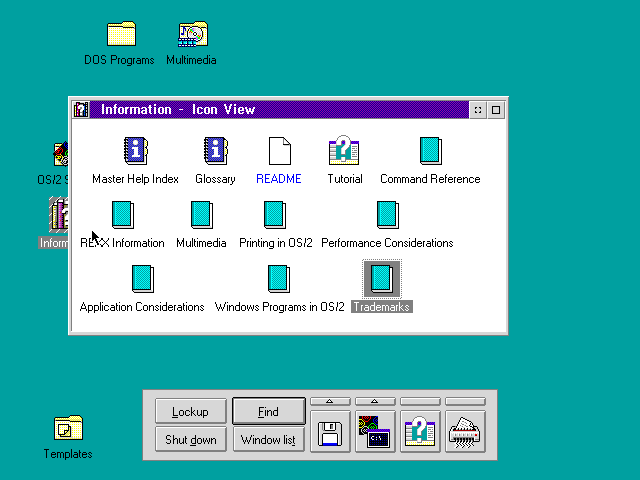This screenshot has height=480, width=640.
Task: Click the Master Help Index label
Action: click(136, 179)
